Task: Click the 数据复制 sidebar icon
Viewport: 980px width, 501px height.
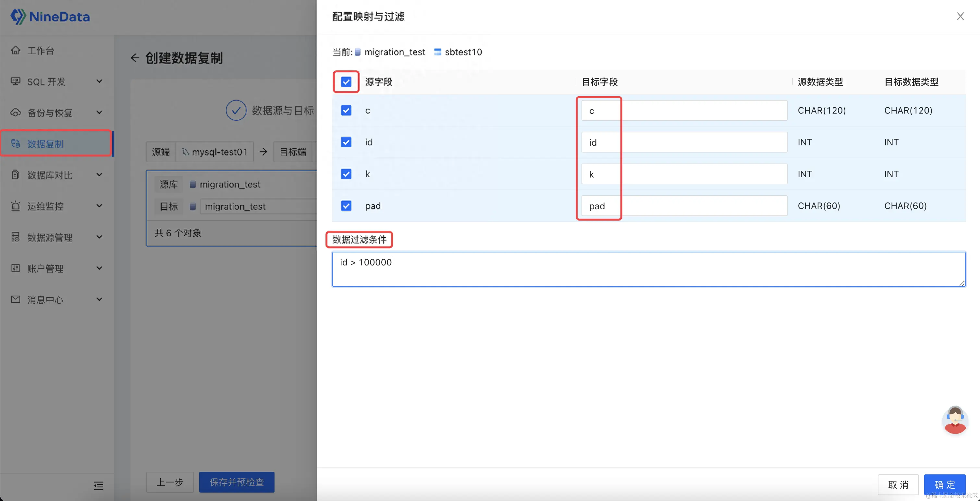Action: [16, 143]
